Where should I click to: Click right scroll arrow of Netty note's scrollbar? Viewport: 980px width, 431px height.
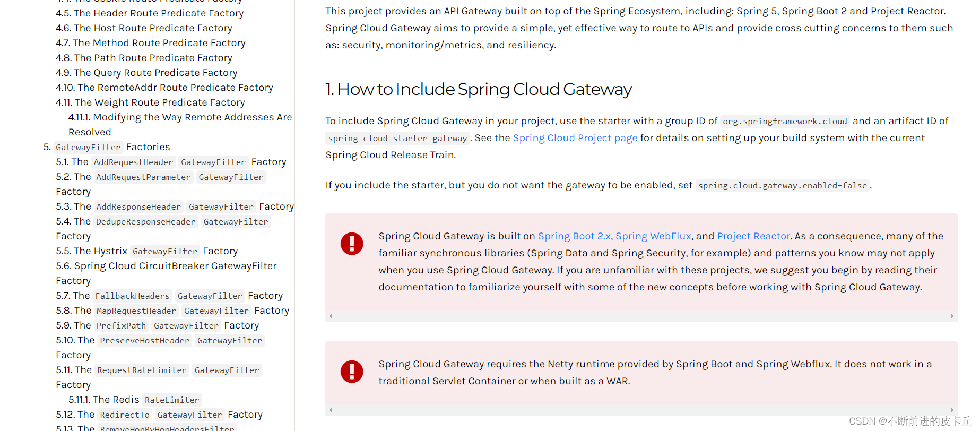tap(952, 410)
